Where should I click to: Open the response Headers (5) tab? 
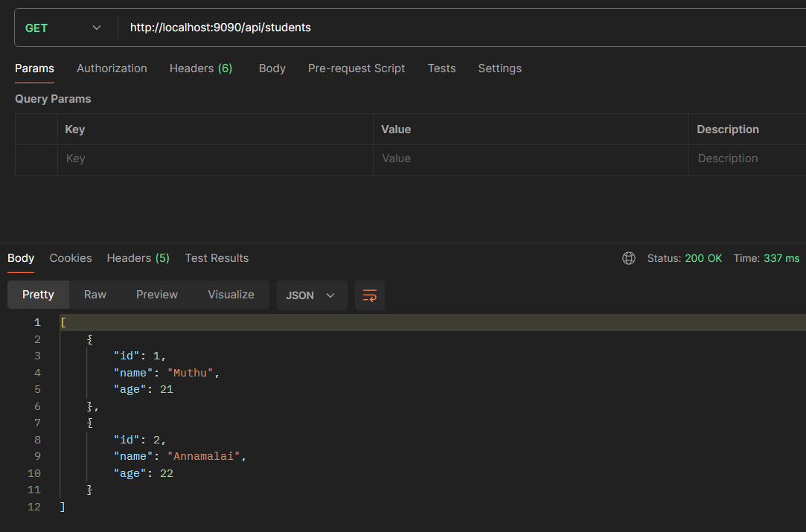138,258
